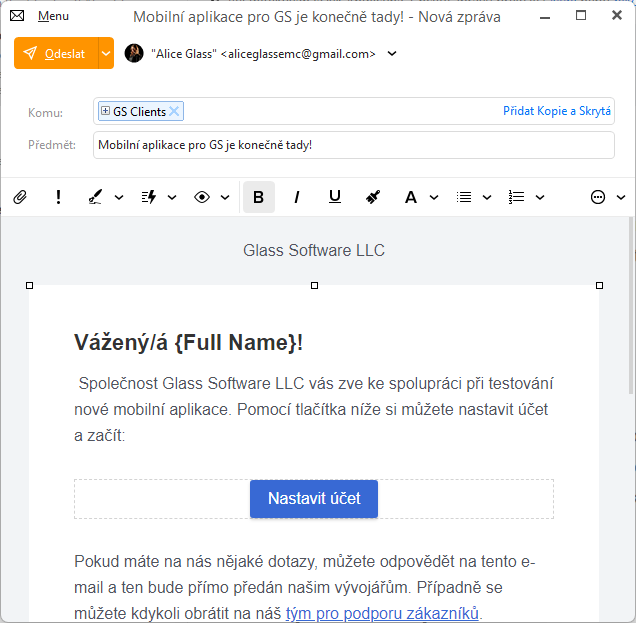636x623 pixels.
Task: Click the Vážený/á {Full Name}! heading
Action: [x=188, y=343]
